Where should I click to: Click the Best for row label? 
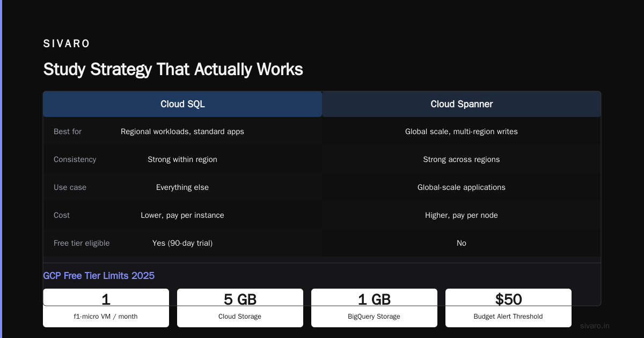68,131
